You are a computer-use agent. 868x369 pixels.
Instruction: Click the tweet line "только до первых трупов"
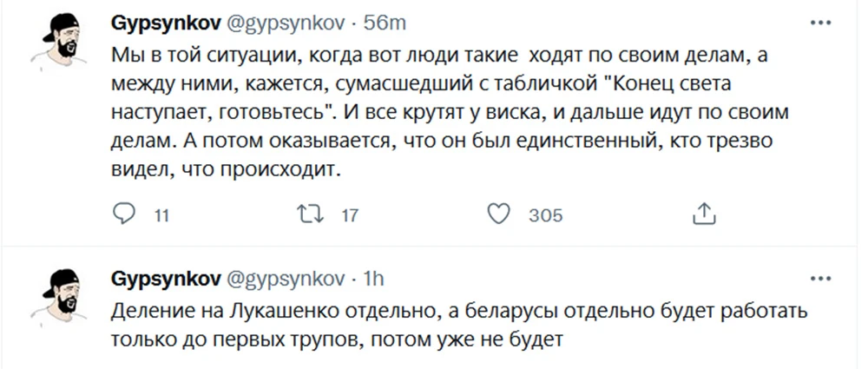point(339,339)
